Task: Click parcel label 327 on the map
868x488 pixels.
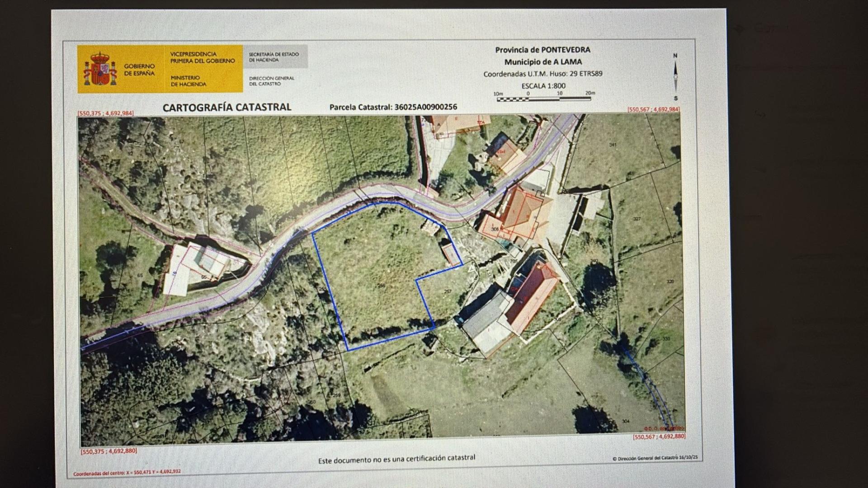Action: click(x=637, y=219)
